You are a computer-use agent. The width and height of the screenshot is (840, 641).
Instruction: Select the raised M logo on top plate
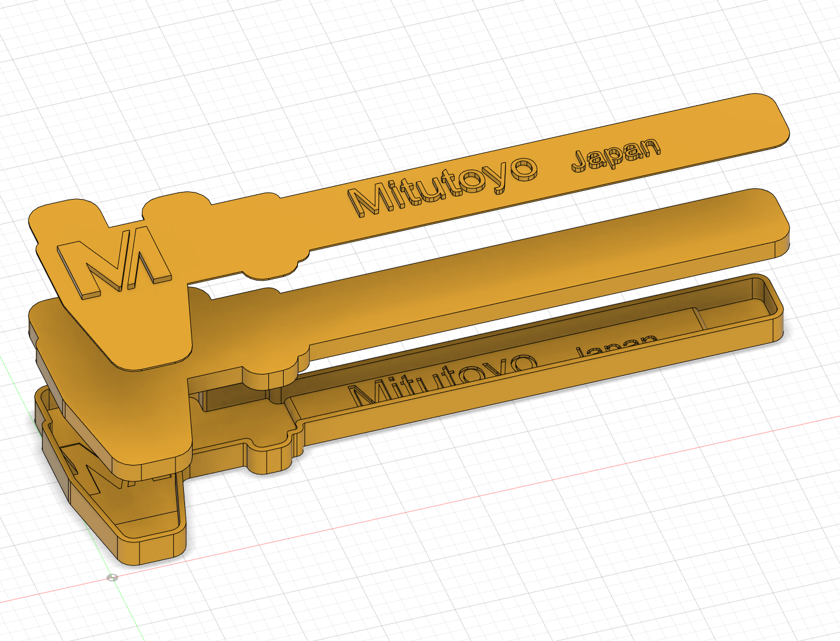(x=113, y=267)
